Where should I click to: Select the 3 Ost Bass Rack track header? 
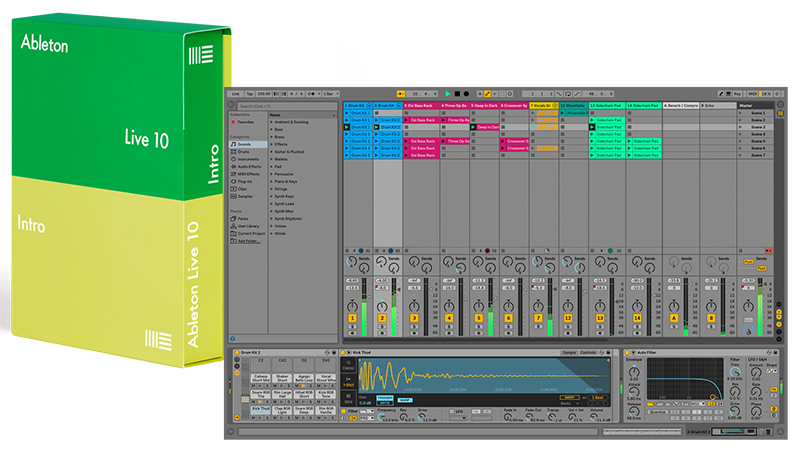coord(421,106)
